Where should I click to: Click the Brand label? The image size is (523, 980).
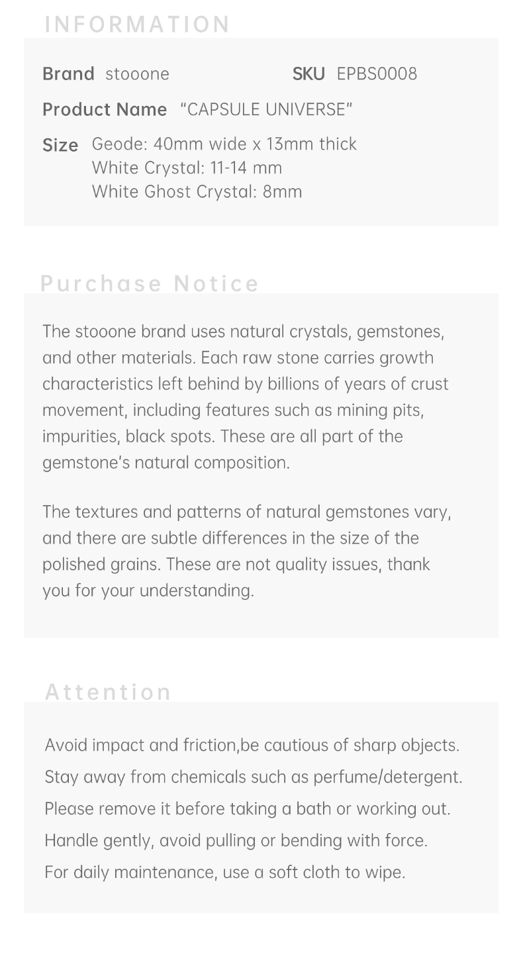coord(68,73)
